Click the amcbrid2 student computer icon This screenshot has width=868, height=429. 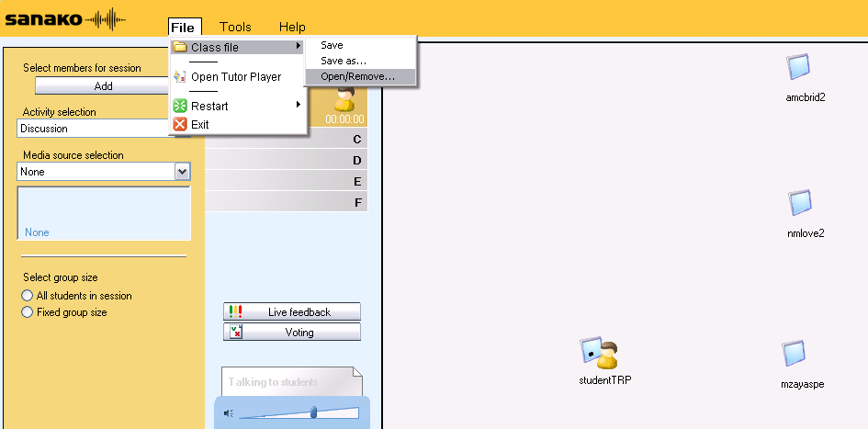point(798,67)
